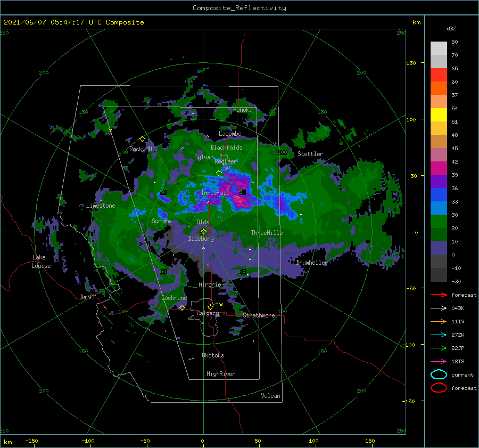479x448 pixels.
Task: Select the purple 36–39 dBZ color swatch
Action: coord(439,182)
